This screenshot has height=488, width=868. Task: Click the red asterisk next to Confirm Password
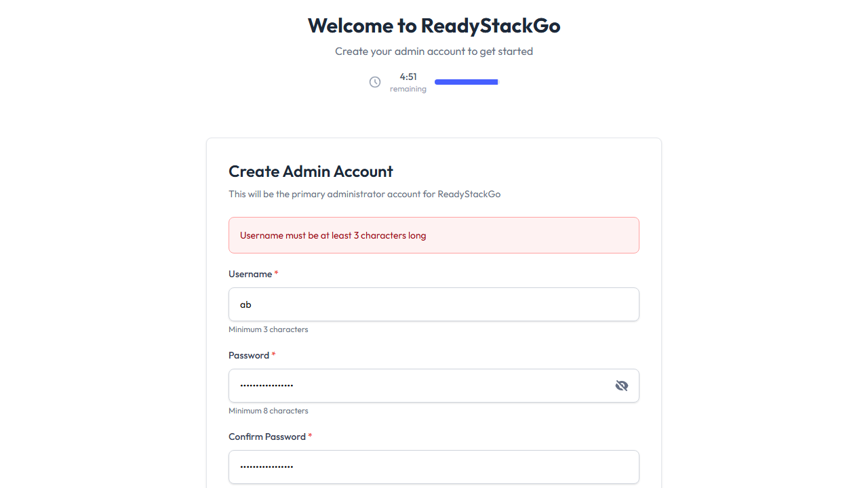[x=310, y=436]
